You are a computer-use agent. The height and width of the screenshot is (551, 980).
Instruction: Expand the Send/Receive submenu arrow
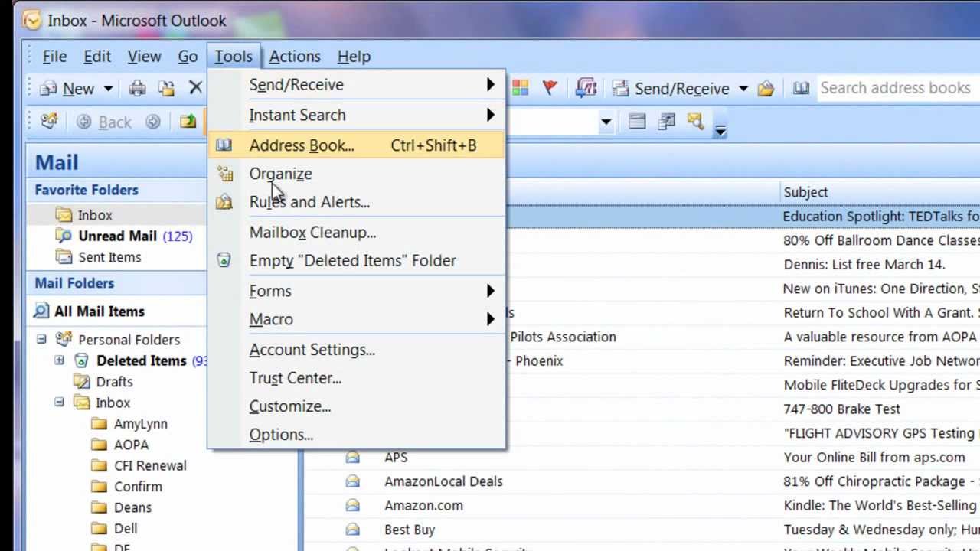pos(490,85)
